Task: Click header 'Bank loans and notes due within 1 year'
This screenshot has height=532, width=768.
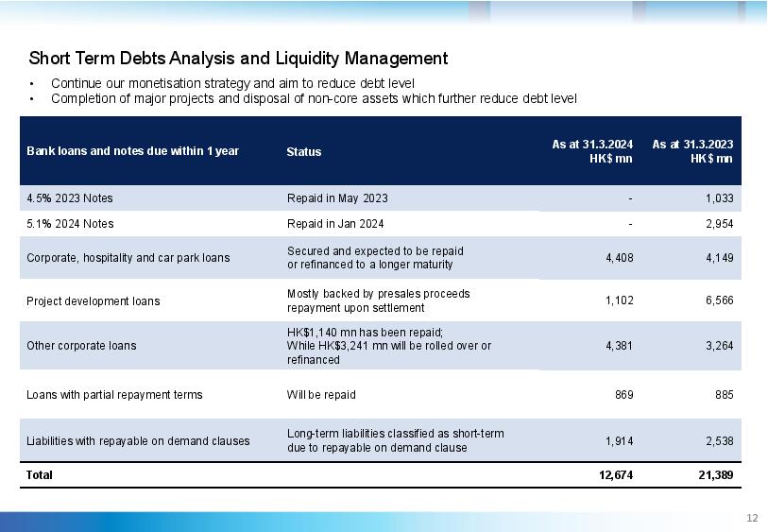Action: coord(132,151)
